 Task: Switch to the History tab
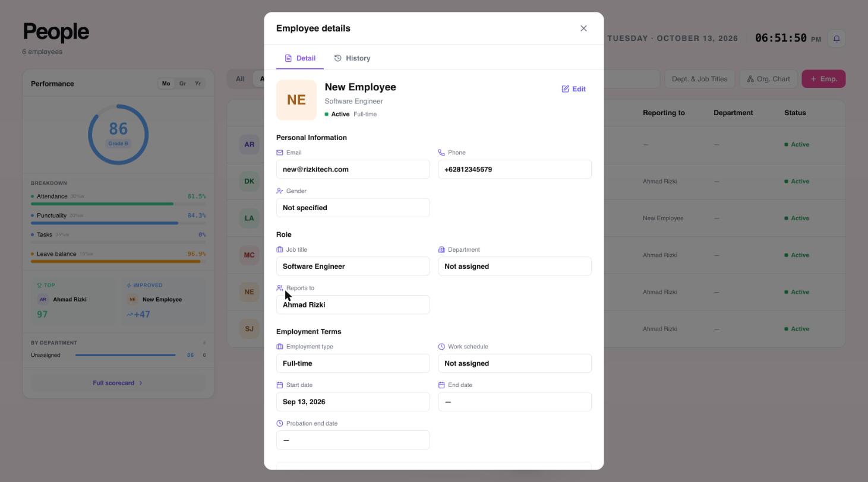pyautogui.click(x=352, y=58)
